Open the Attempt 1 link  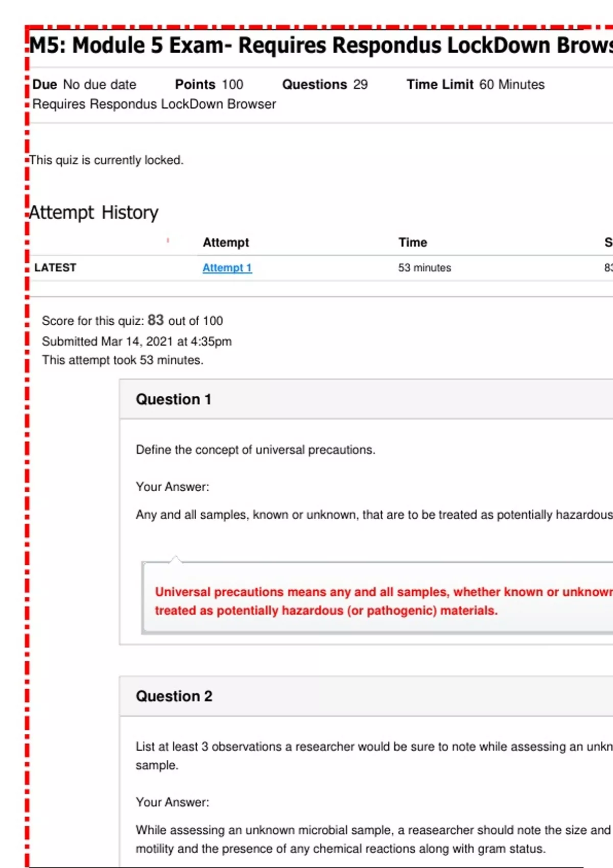[227, 268]
